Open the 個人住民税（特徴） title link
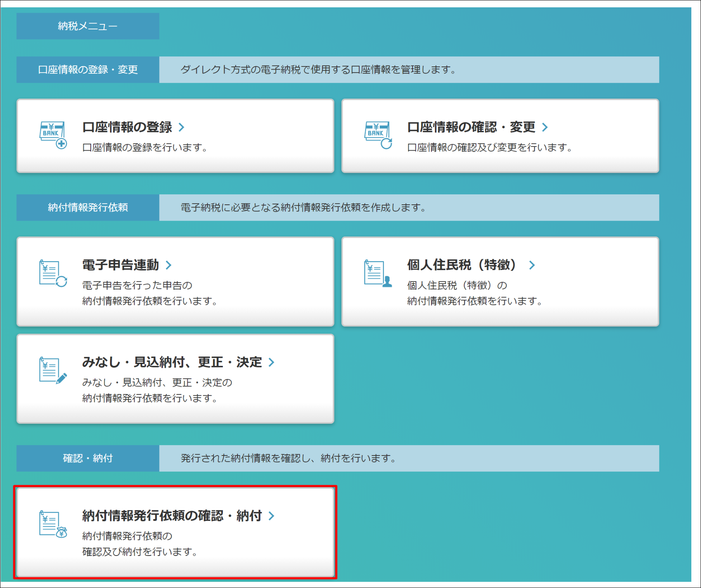Viewport: 701px width, 588px height. (x=461, y=265)
